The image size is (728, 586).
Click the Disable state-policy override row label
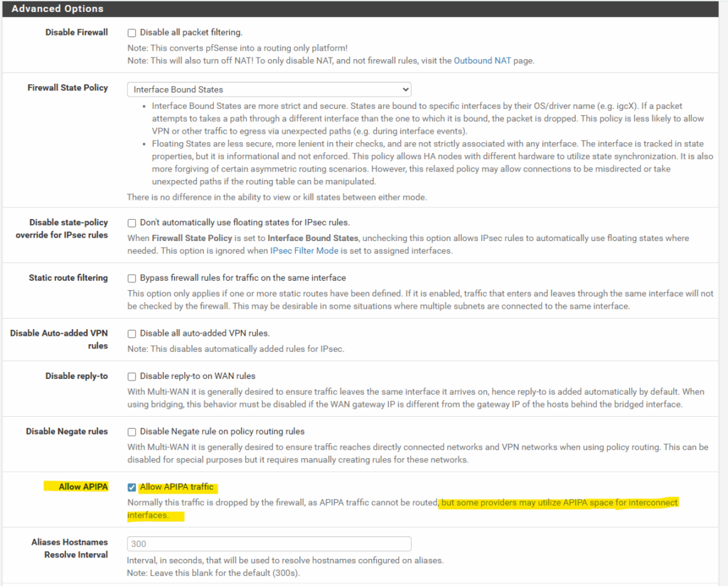(x=62, y=228)
